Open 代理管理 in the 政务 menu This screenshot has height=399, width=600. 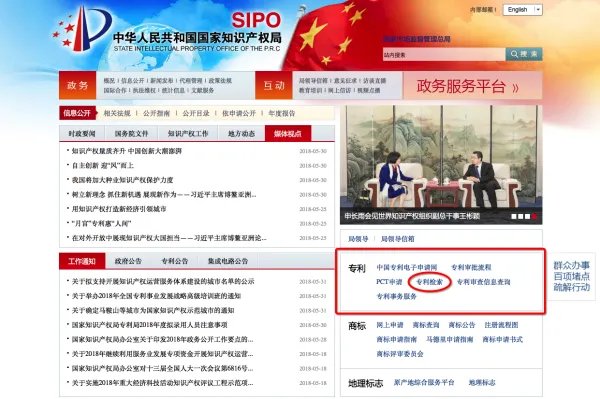point(191,81)
